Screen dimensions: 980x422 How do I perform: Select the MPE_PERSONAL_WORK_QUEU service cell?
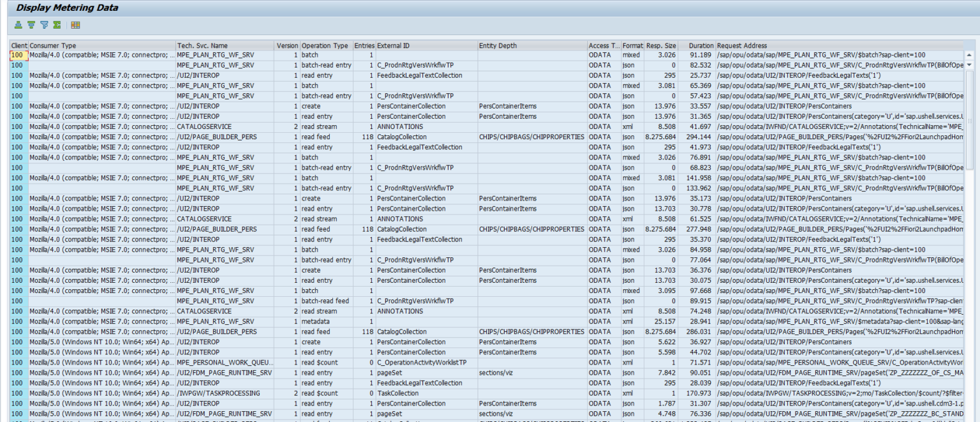pos(225,363)
